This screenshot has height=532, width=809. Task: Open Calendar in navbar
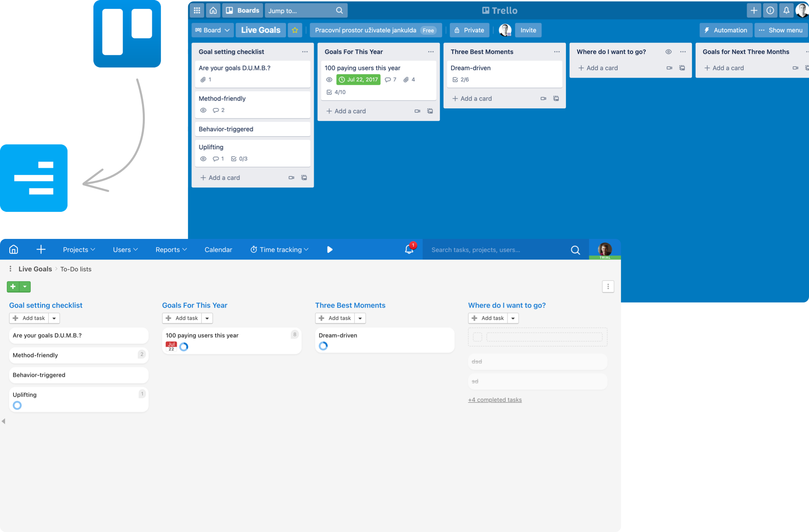[218, 249]
